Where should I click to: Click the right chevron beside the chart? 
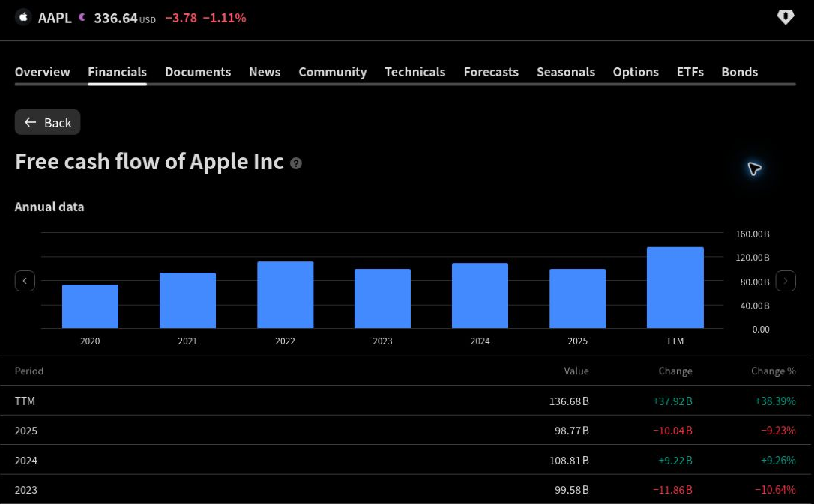(786, 281)
